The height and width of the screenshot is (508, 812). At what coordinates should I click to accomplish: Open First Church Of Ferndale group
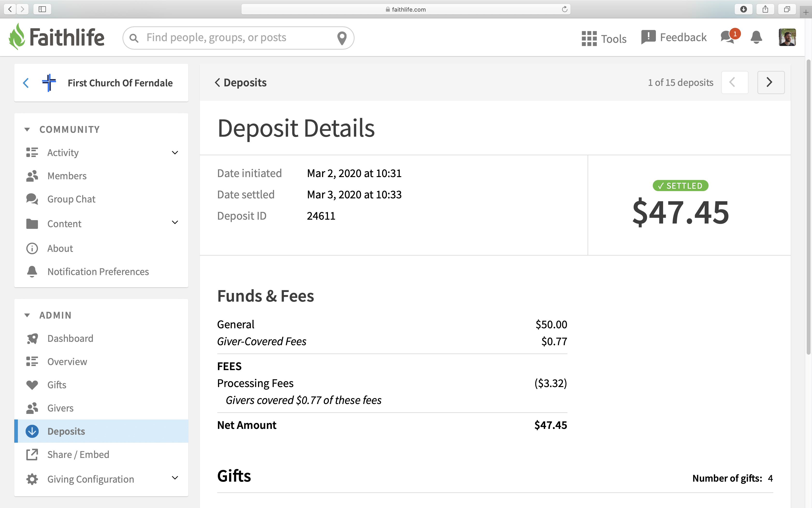point(120,83)
